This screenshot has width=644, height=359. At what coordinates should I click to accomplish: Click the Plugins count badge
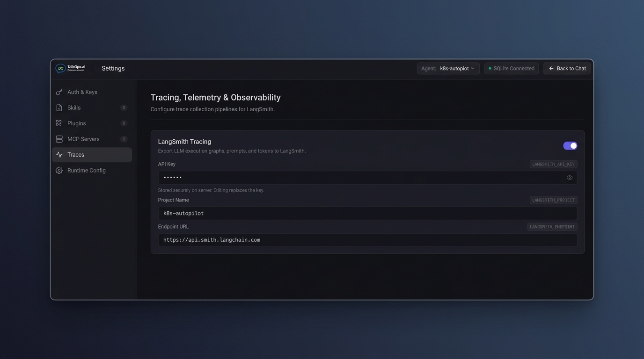pos(124,123)
